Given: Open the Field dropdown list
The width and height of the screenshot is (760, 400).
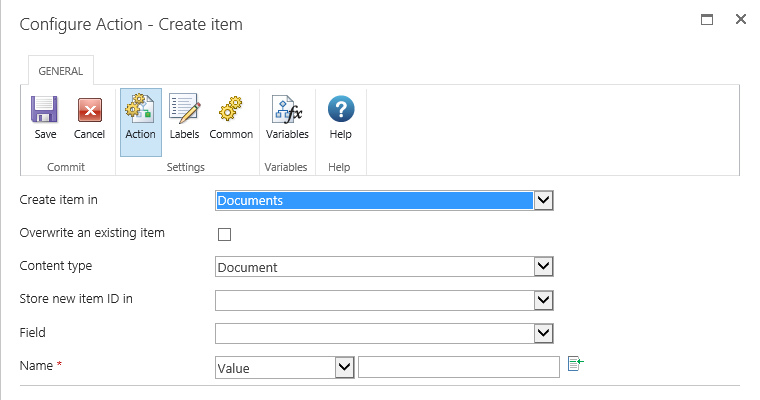Looking at the screenshot, I should coord(543,333).
